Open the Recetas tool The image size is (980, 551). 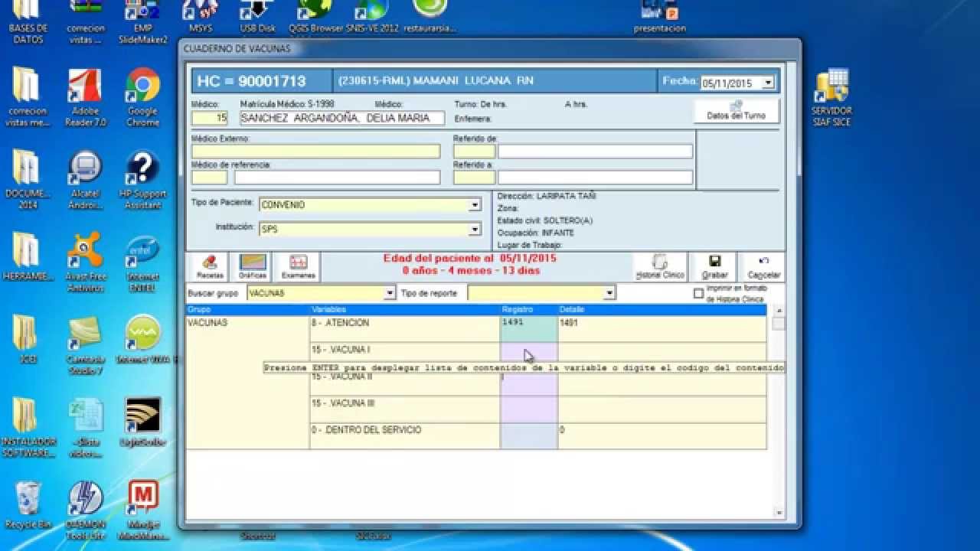tap(210, 267)
